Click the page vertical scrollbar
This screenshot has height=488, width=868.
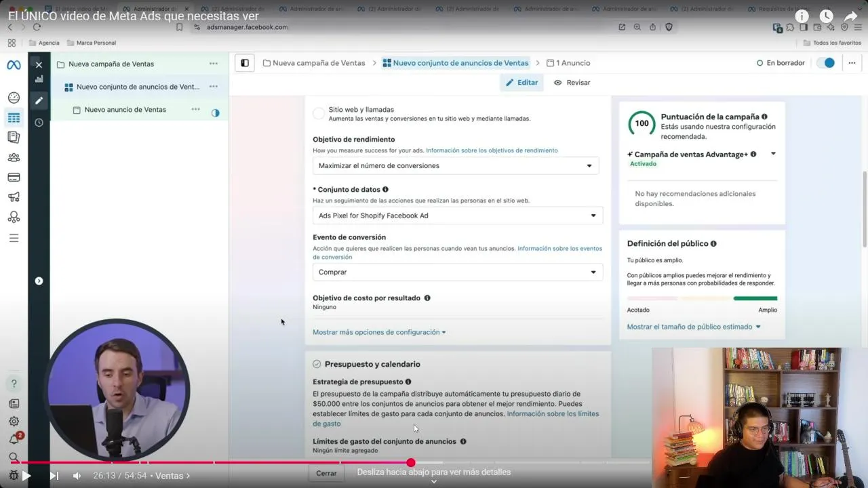(x=864, y=209)
